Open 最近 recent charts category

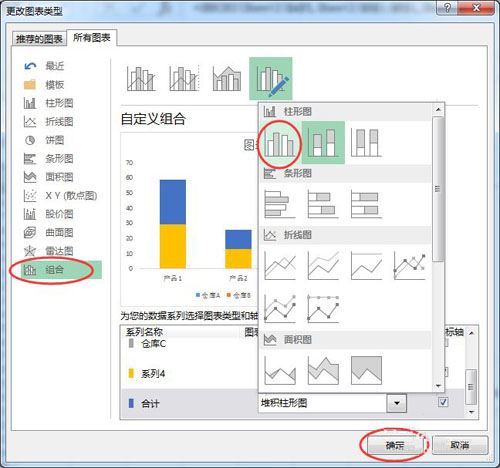coord(61,66)
